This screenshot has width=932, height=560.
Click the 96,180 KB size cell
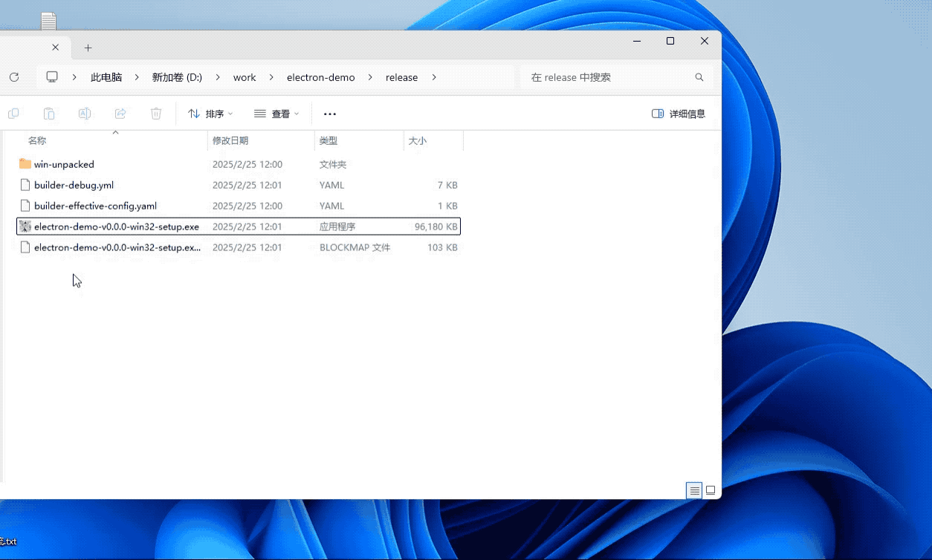coord(436,227)
